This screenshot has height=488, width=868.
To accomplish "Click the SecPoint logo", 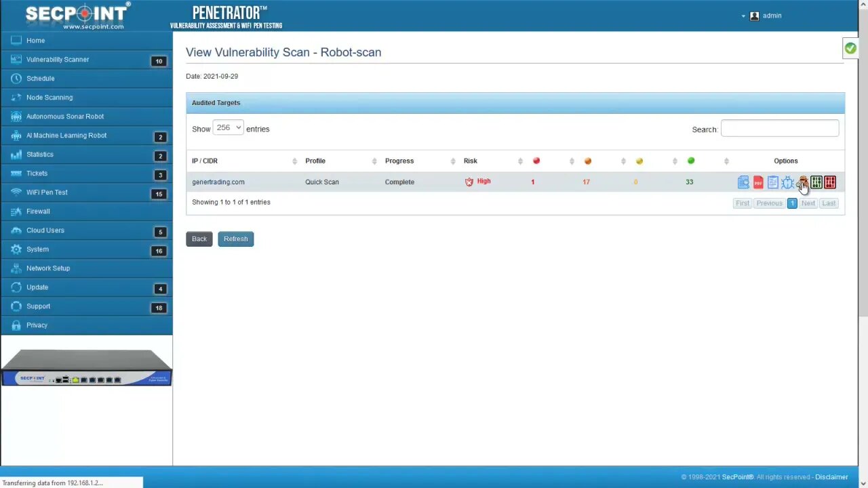I will pyautogui.click(x=77, y=16).
